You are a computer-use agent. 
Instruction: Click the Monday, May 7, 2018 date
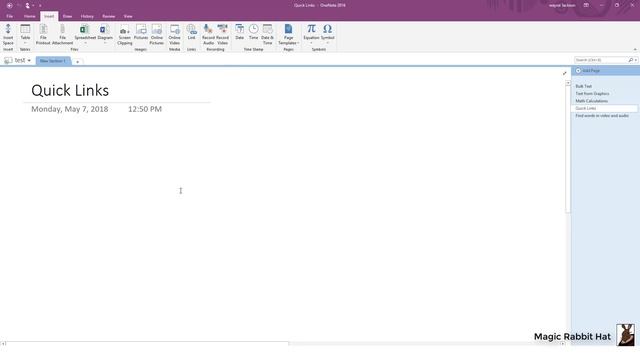pyautogui.click(x=70, y=109)
